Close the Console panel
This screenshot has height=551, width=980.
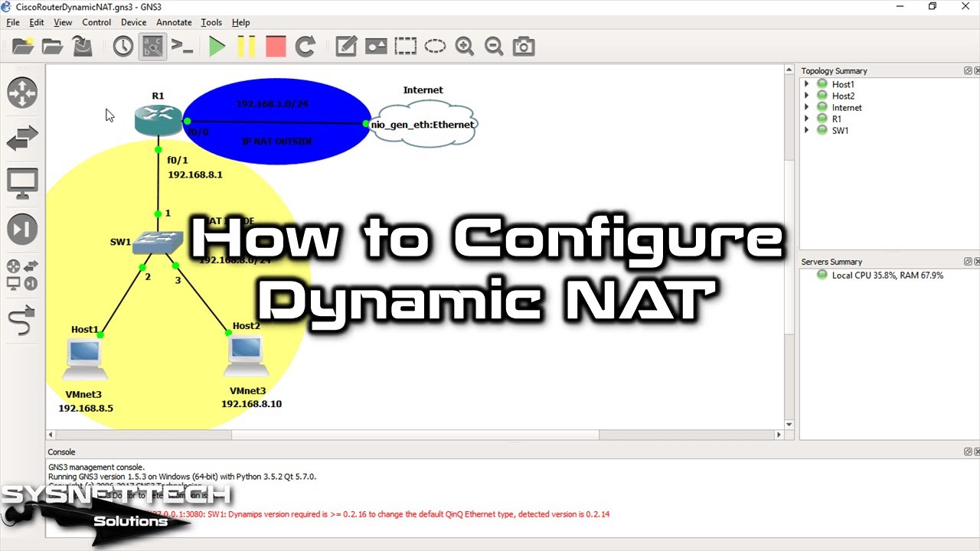[x=976, y=452]
